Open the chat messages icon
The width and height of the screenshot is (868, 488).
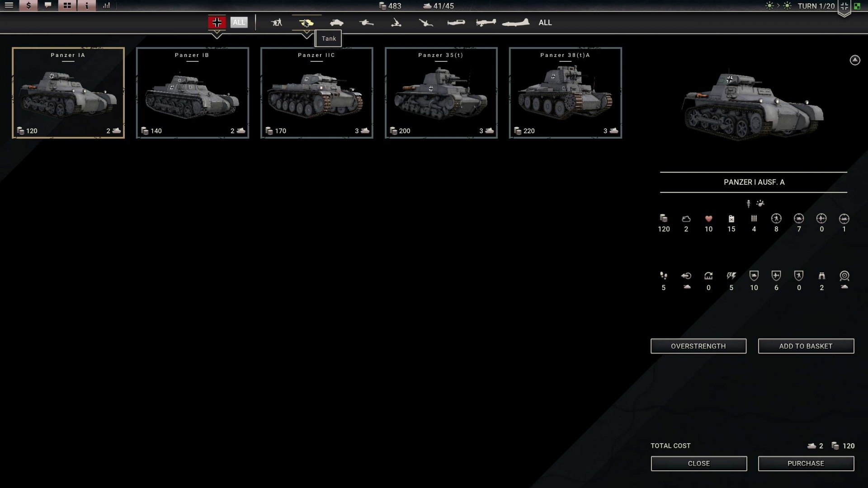(x=48, y=5)
